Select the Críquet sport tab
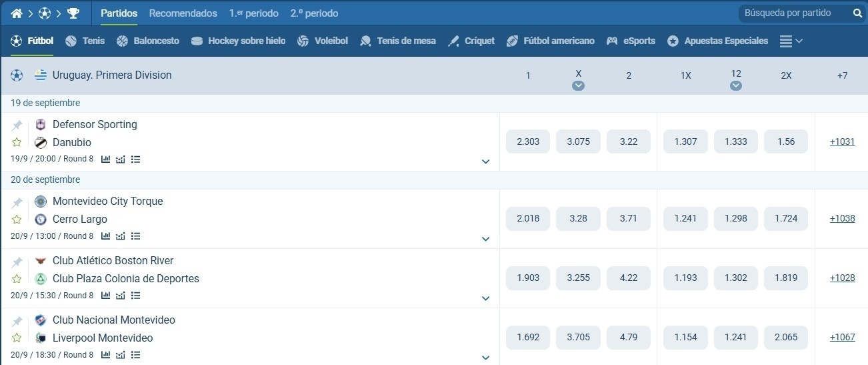868x365 pixels. click(471, 41)
